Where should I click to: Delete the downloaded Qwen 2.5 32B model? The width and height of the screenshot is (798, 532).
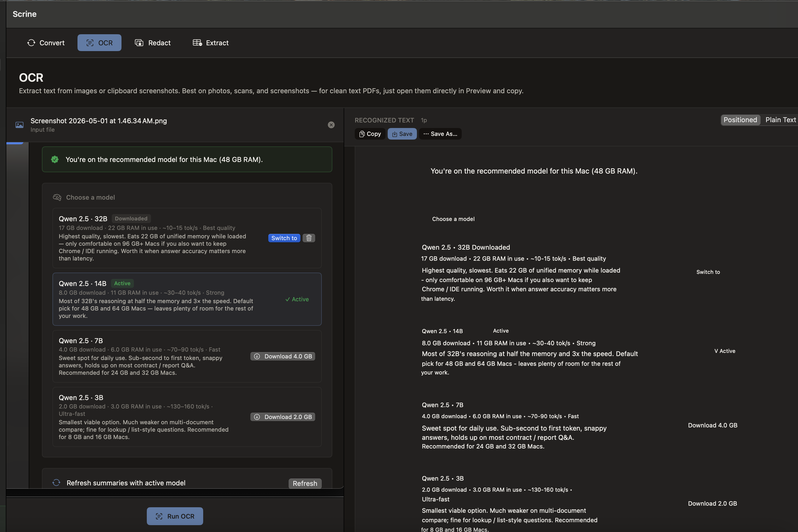point(309,238)
